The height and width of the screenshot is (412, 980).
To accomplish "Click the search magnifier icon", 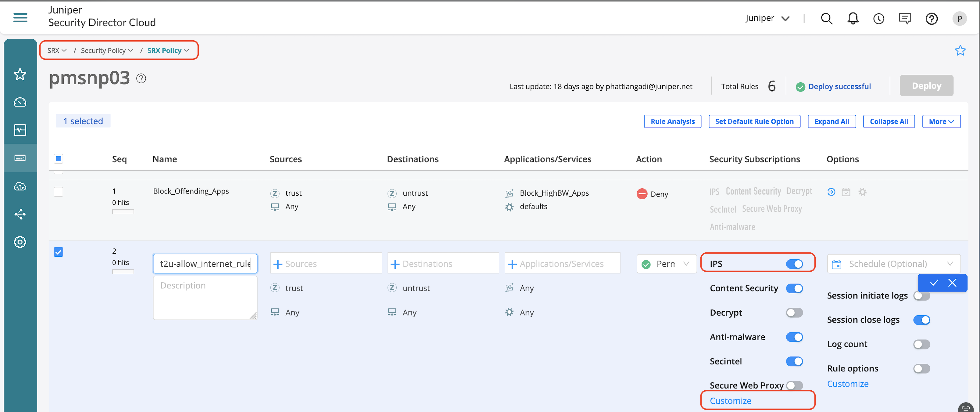I will [826, 18].
